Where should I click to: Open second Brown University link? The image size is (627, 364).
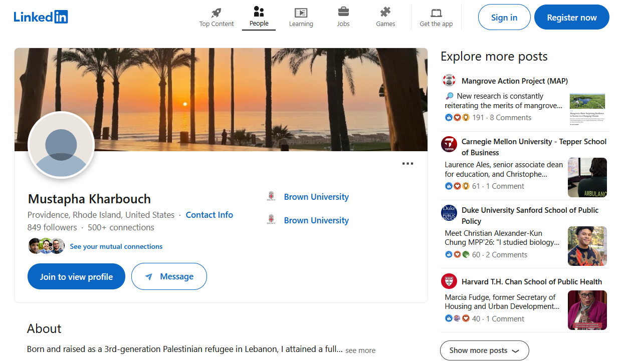[x=316, y=220]
